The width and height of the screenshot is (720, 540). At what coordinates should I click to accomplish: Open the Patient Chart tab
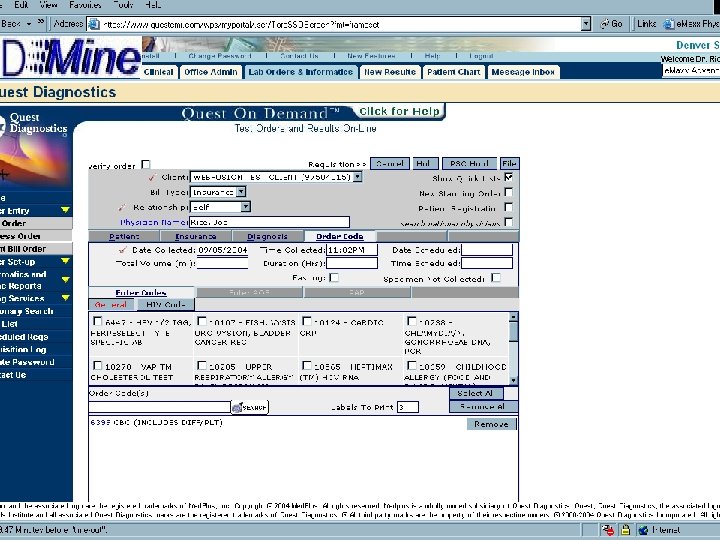[454, 72]
